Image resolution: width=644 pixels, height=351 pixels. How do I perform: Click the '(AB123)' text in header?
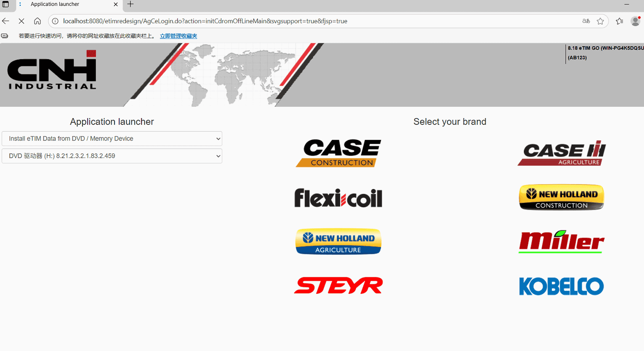577,58
